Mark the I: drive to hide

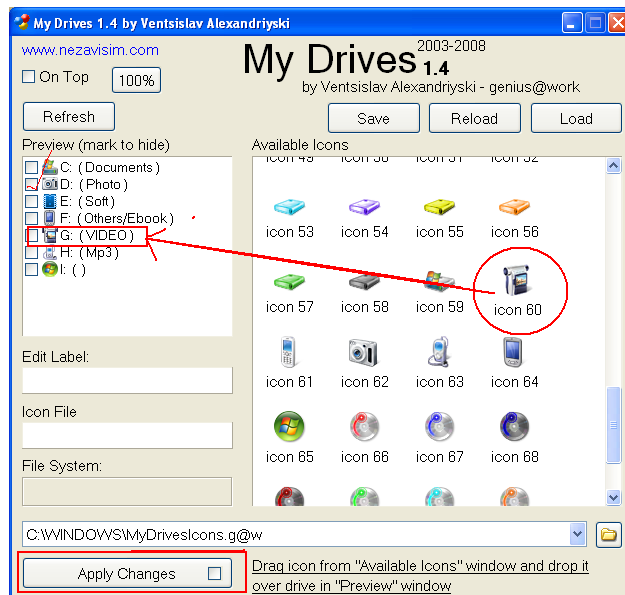(31, 269)
